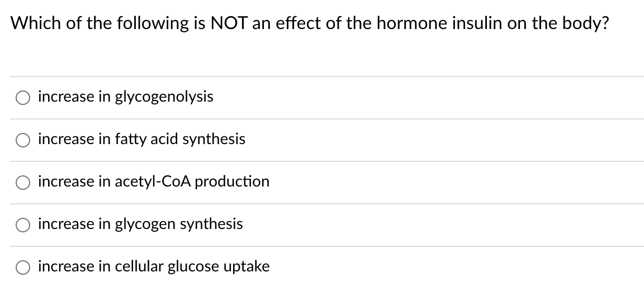Click the 'increase in acetyl-CoA production' label
This screenshot has height=296, width=644.
pos(154,182)
